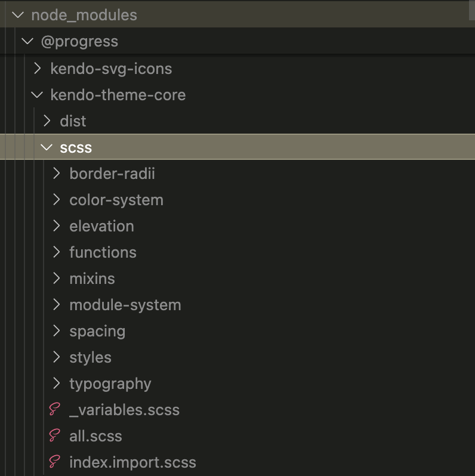Image resolution: width=475 pixels, height=476 pixels.
Task: Collapse the kendo-theme-core chevron
Action: [x=37, y=95]
